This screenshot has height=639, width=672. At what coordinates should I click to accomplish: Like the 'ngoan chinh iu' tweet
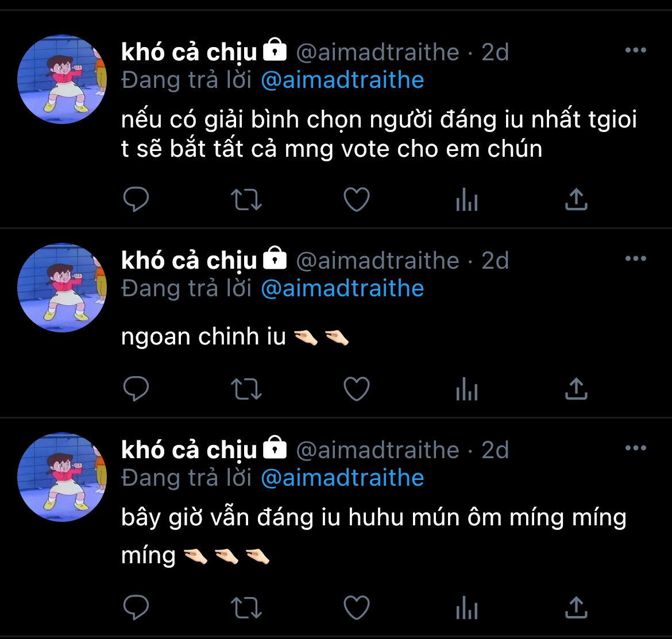pos(357,389)
